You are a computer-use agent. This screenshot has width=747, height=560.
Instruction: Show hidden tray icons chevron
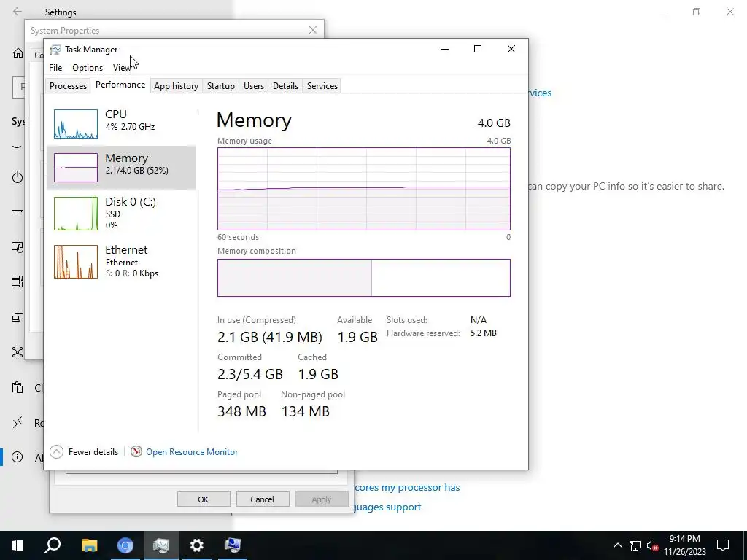click(617, 545)
